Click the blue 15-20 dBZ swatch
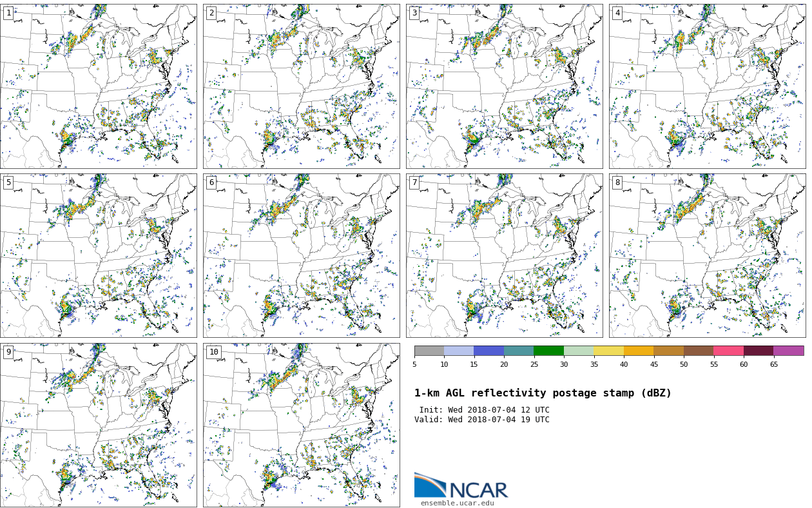 [x=488, y=351]
